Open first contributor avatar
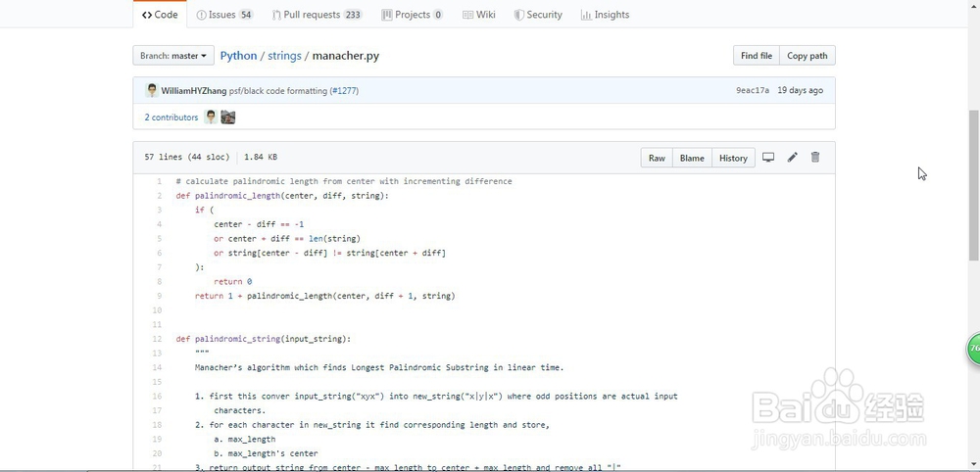980x472 pixels. [x=212, y=117]
